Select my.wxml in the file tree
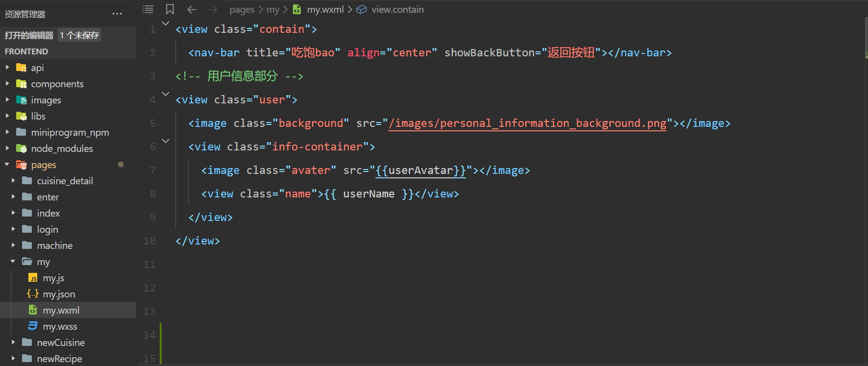Viewport: 868px width, 366px height. point(68,310)
